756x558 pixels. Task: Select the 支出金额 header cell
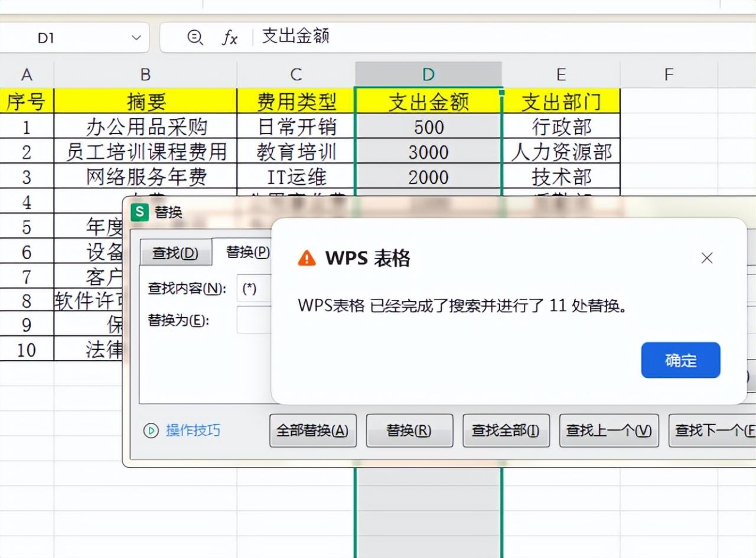point(428,101)
